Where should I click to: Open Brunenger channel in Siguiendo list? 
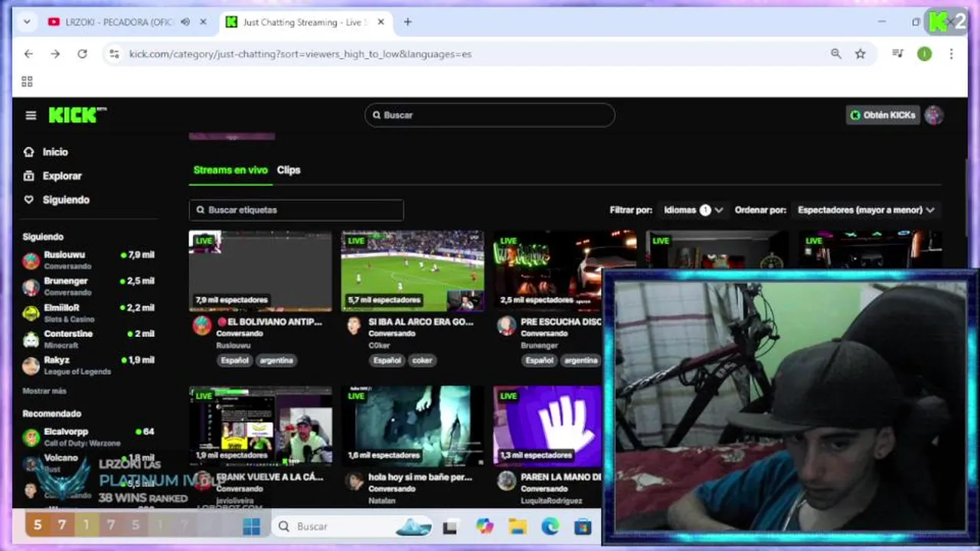pyautogui.click(x=89, y=286)
